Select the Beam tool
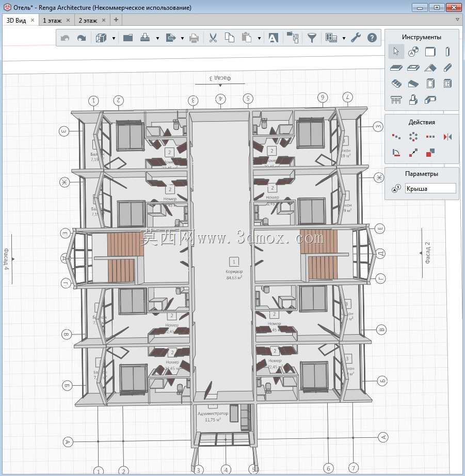Screen dimensions: 465x476 click(x=447, y=68)
